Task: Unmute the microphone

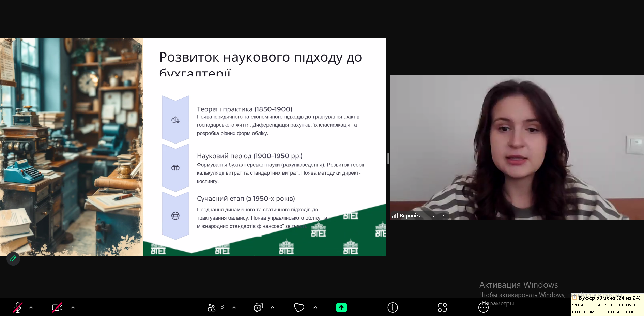Action: (18, 307)
